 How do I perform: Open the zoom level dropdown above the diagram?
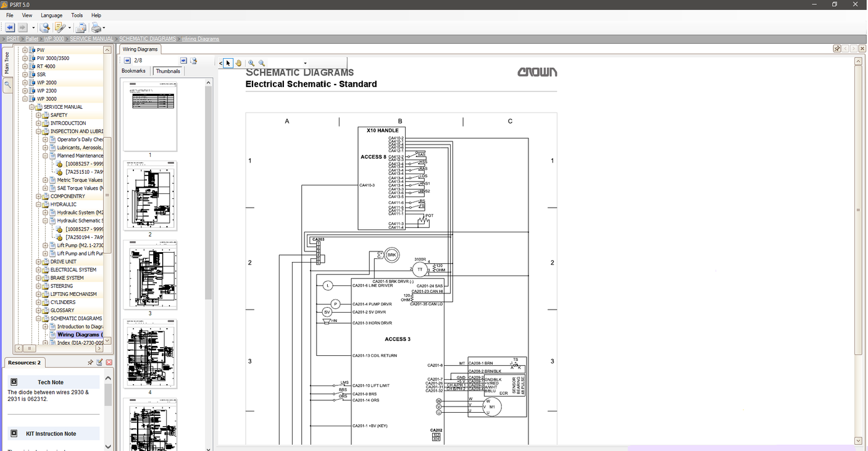[304, 62]
